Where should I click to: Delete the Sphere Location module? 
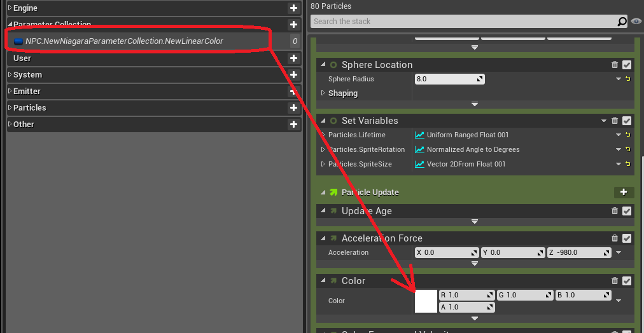click(615, 65)
